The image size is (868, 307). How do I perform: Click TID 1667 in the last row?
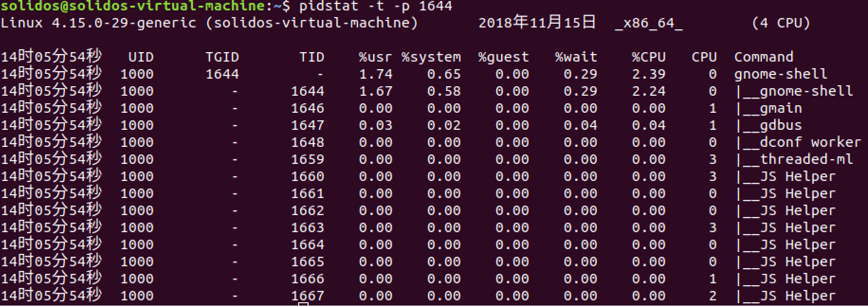click(307, 296)
